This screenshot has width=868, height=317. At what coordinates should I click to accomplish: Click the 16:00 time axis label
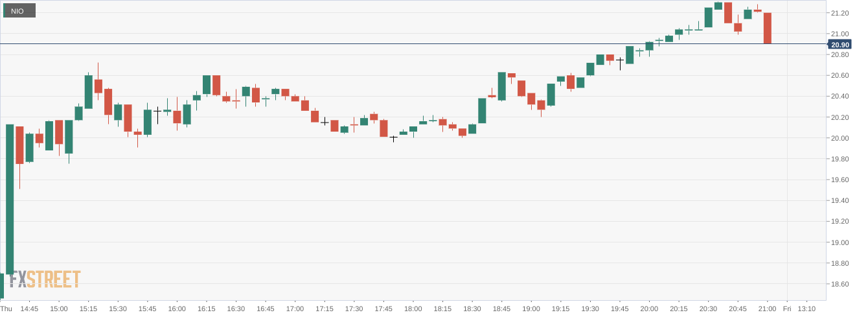click(177, 309)
